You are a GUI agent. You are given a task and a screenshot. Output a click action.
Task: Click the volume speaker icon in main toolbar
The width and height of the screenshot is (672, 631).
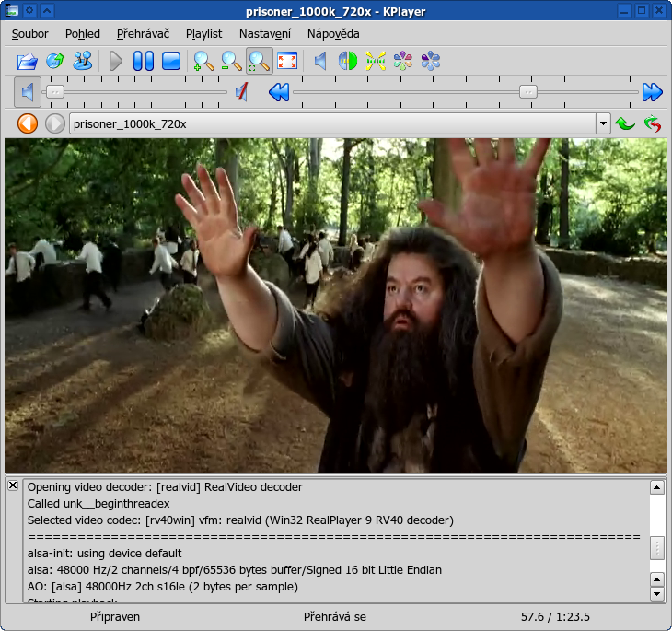point(320,61)
